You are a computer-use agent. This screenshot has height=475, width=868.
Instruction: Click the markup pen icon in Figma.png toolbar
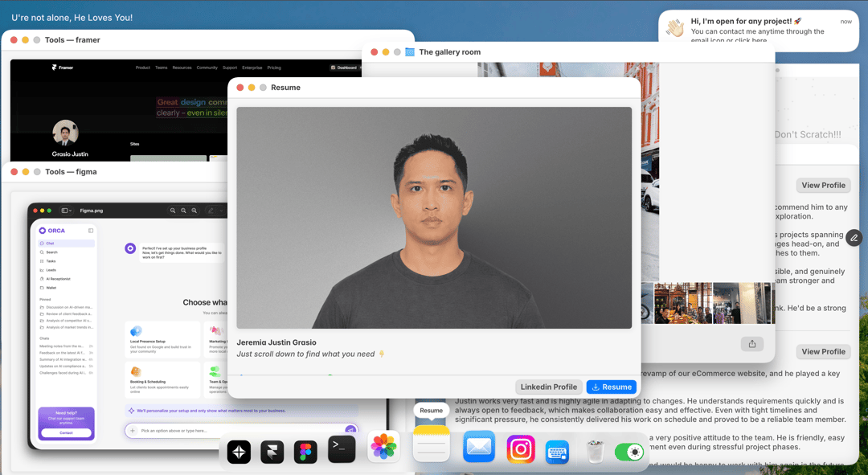[x=211, y=211]
